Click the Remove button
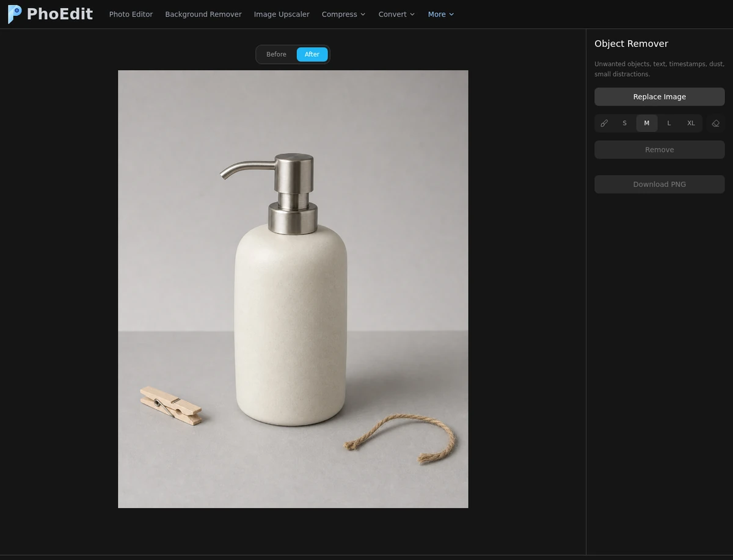Screen dimensions: 733x560 [x=660, y=150]
